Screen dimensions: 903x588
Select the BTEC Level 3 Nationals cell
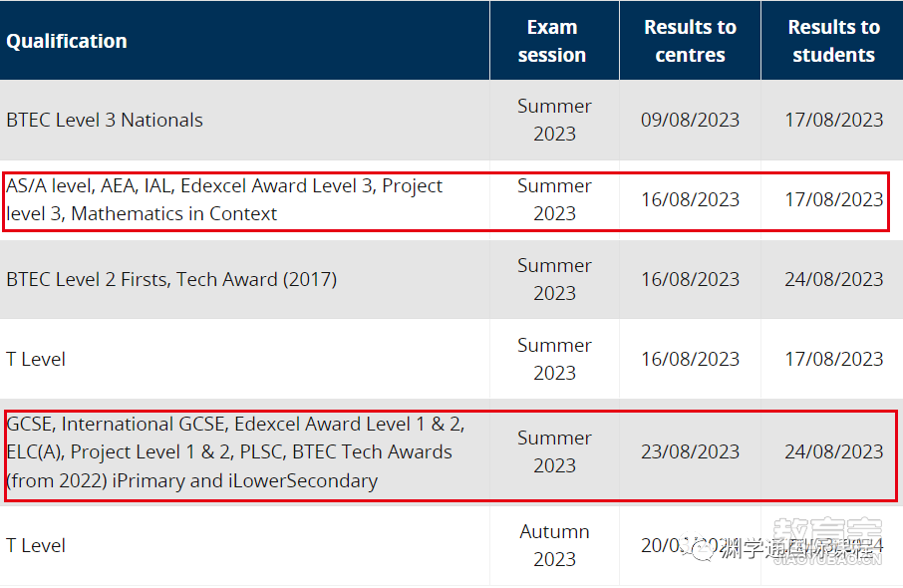105,120
